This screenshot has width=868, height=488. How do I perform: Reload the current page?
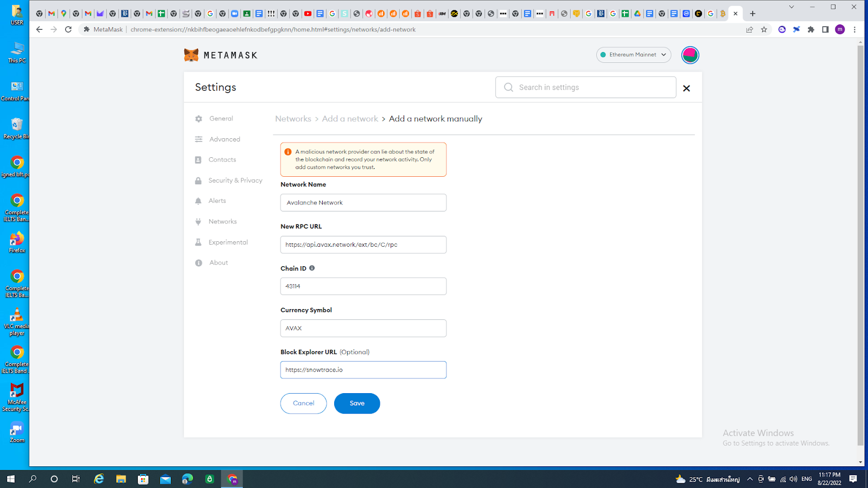68,29
